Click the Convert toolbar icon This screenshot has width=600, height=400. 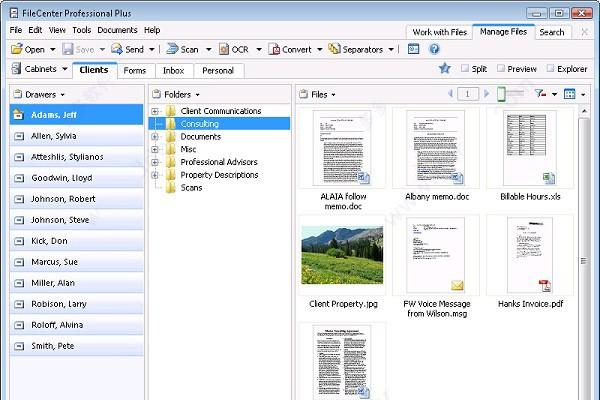pos(274,49)
